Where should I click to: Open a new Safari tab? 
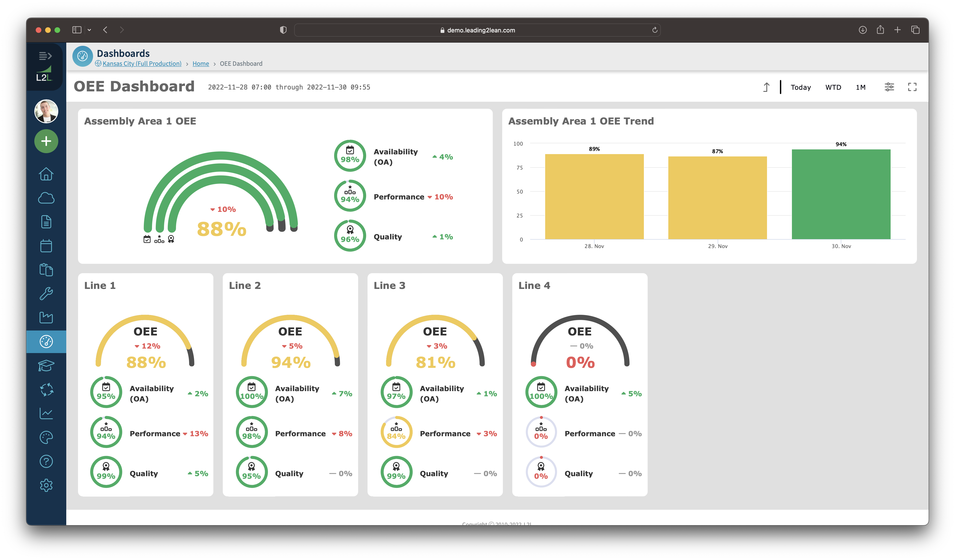point(897,30)
